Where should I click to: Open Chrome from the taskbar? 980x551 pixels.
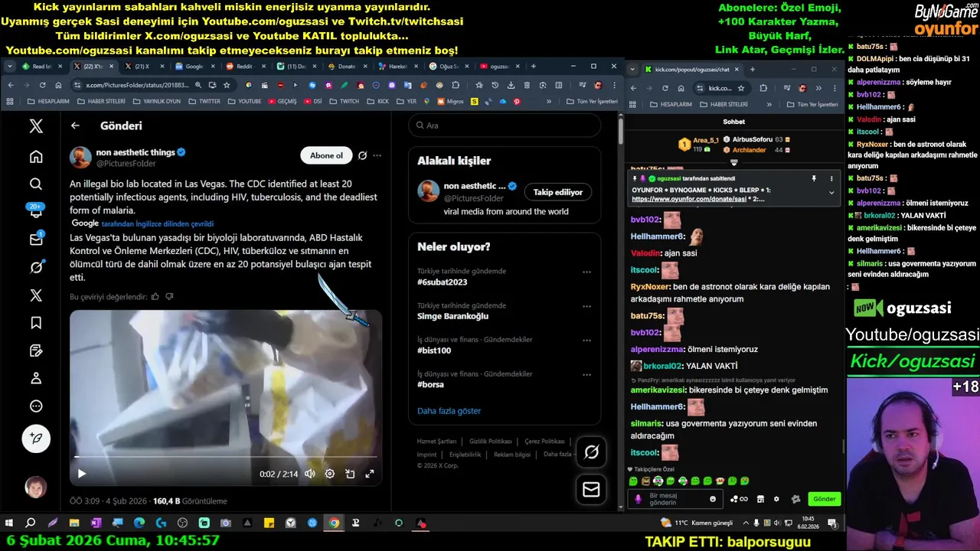pyautogui.click(x=335, y=523)
